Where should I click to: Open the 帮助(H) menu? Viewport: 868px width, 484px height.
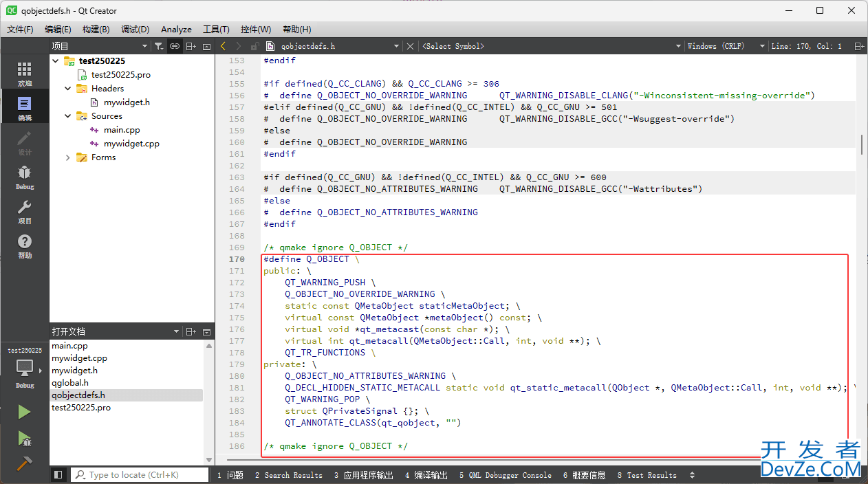tap(296, 30)
